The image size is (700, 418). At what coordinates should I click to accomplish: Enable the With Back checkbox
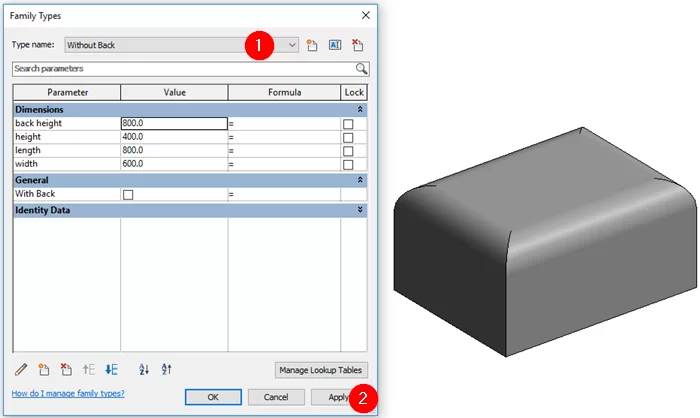(x=128, y=195)
